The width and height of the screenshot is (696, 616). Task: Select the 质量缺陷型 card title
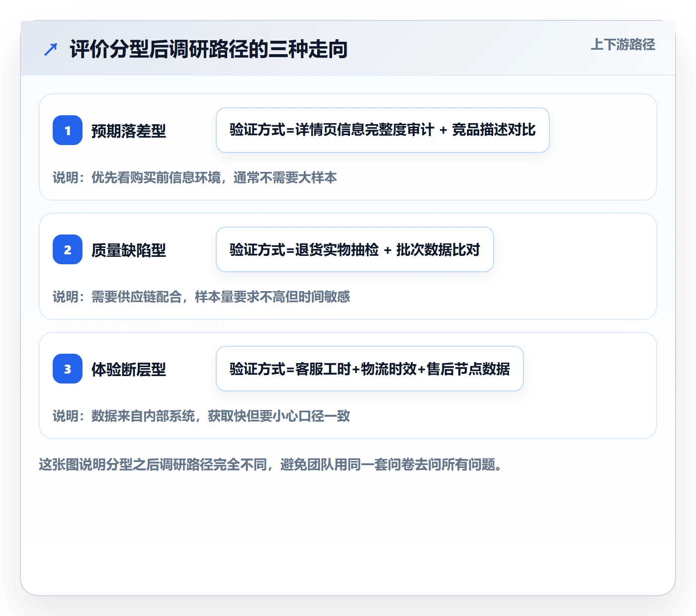pyautogui.click(x=129, y=250)
